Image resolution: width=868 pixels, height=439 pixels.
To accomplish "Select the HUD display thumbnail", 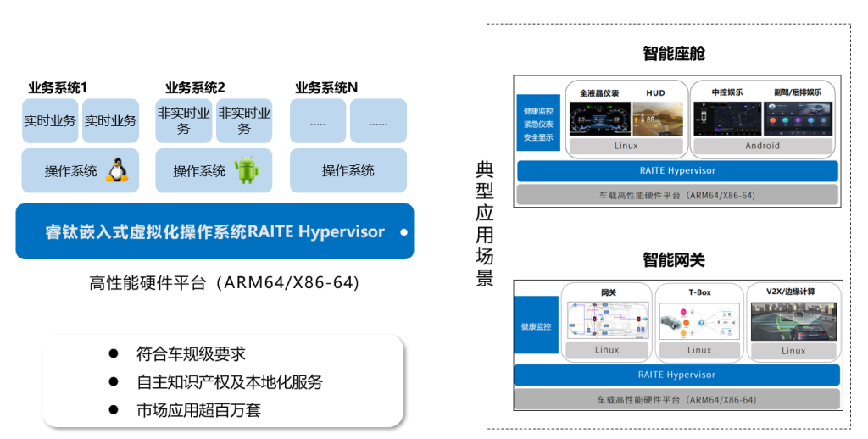I will tap(658, 119).
